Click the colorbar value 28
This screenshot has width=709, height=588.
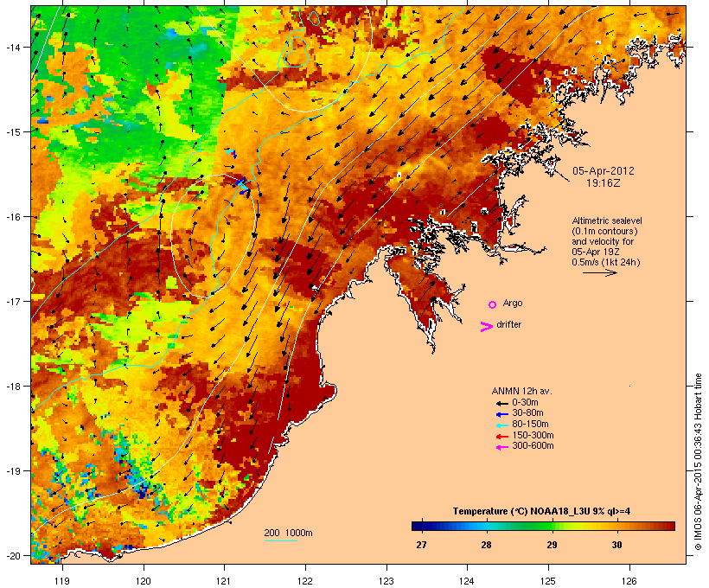pos(486,545)
